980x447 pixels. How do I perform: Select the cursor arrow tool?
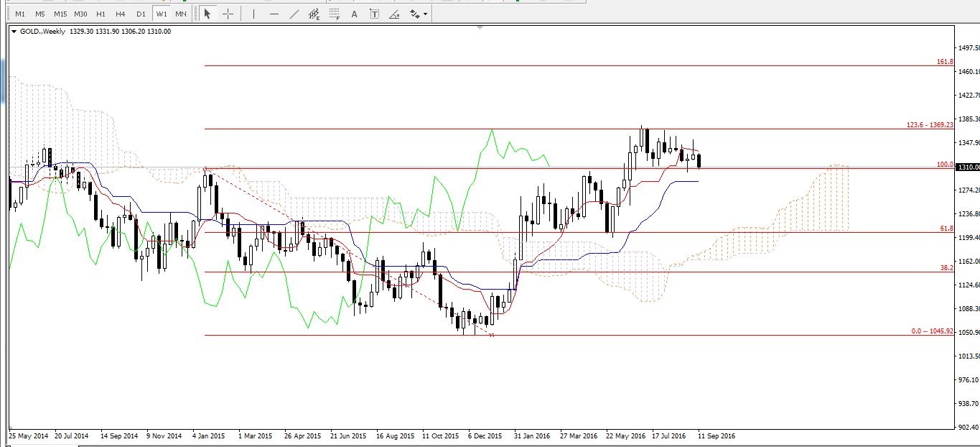[207, 14]
